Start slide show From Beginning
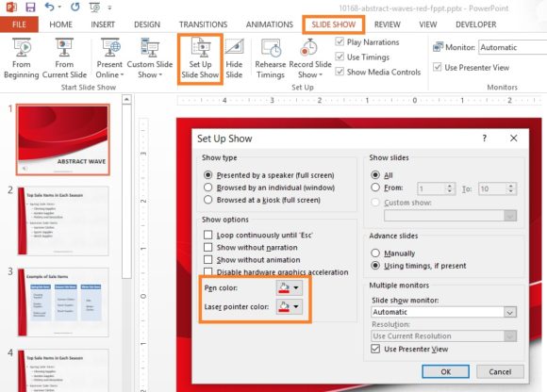Image resolution: width=547 pixels, height=392 pixels. pyautogui.click(x=22, y=58)
